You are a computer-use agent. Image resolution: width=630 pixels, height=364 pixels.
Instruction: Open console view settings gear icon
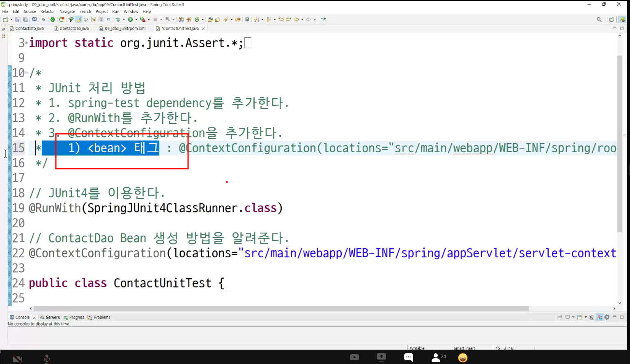click(607, 317)
